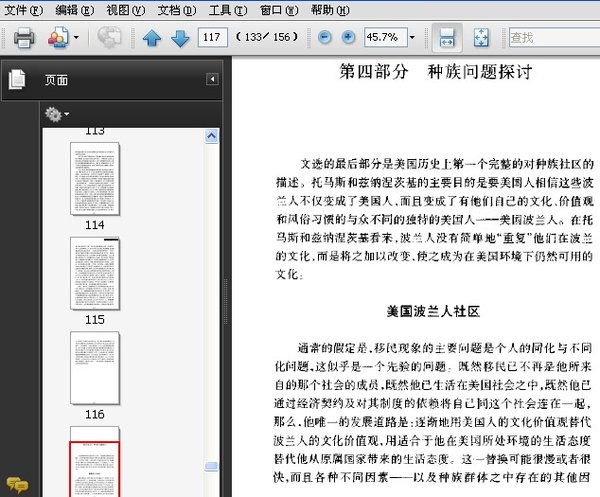Click the zoom in plus button
Screen dimensions: 600x497
348,37
